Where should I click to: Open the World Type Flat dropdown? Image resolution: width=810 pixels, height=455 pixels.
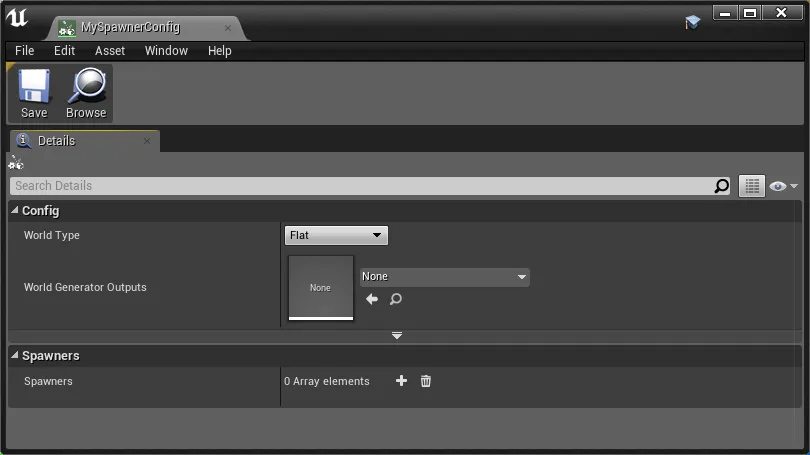336,235
